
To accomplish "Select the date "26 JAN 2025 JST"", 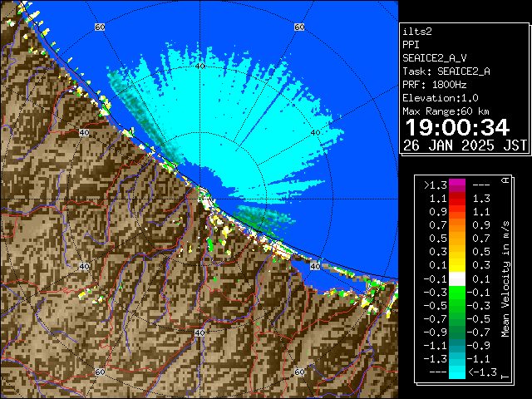I will click(x=465, y=145).
